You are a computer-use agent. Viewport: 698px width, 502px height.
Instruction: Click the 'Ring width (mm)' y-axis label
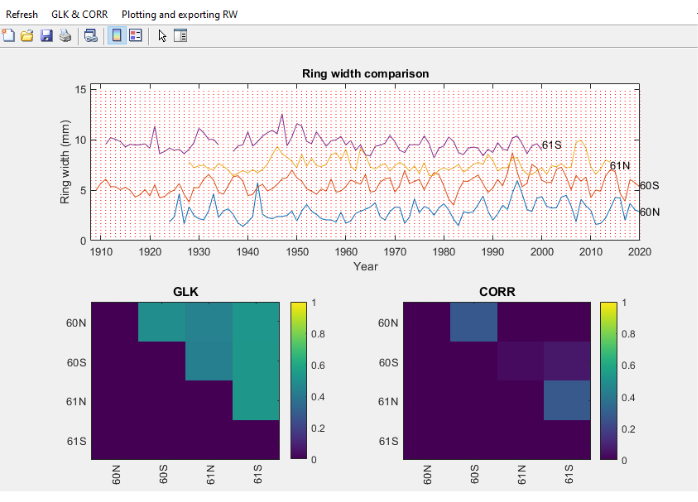pyautogui.click(x=65, y=162)
